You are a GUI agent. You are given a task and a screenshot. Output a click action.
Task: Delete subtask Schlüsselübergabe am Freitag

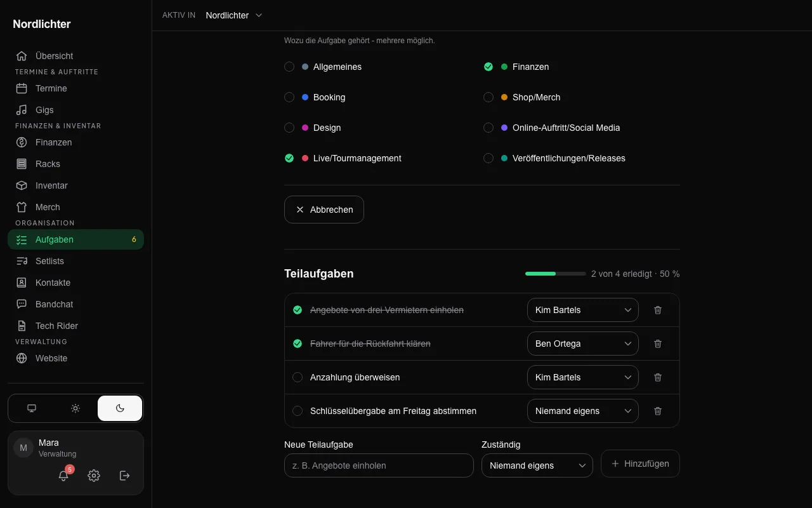pyautogui.click(x=658, y=411)
